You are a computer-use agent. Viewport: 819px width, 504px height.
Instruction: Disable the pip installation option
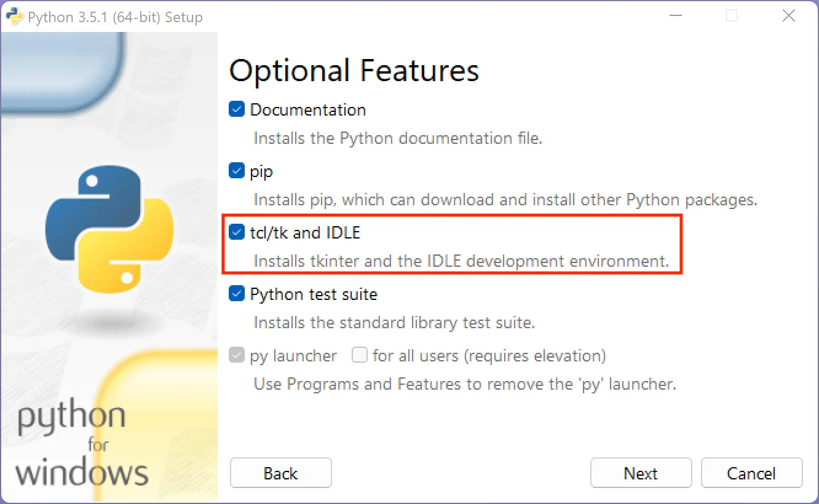[236, 170]
